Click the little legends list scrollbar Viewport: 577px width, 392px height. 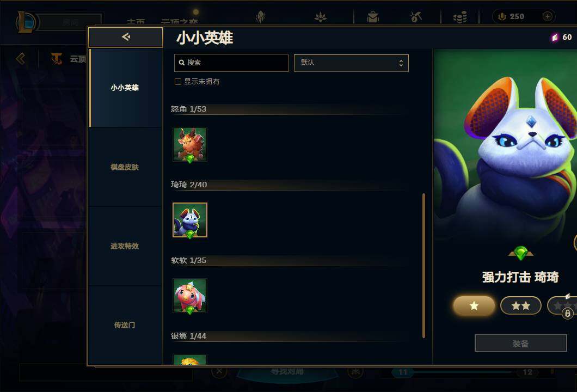[x=424, y=265]
